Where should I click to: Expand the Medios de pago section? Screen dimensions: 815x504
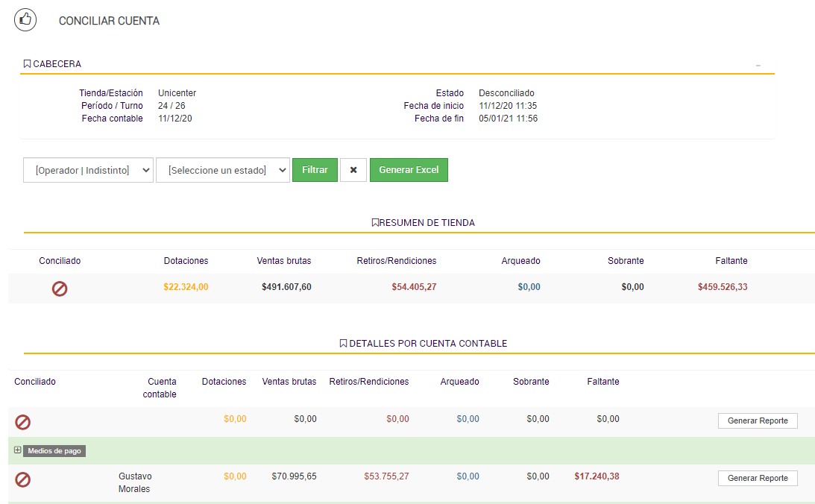(x=18, y=450)
